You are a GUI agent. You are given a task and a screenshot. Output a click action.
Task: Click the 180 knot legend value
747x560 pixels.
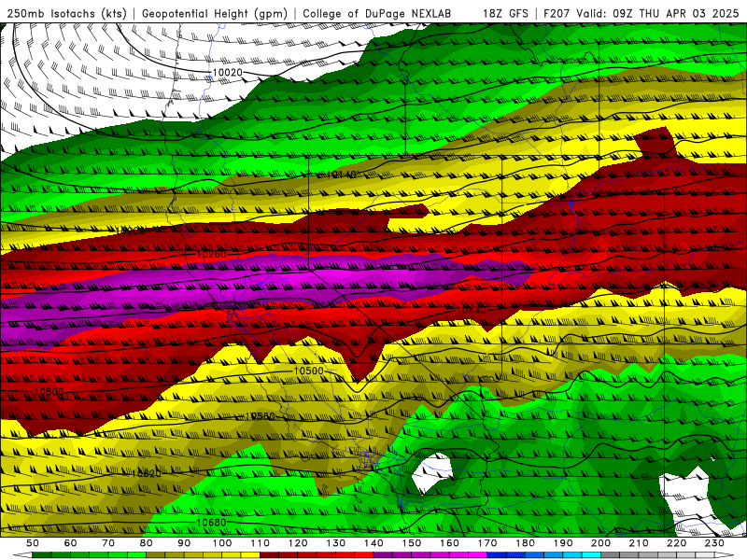click(525, 543)
